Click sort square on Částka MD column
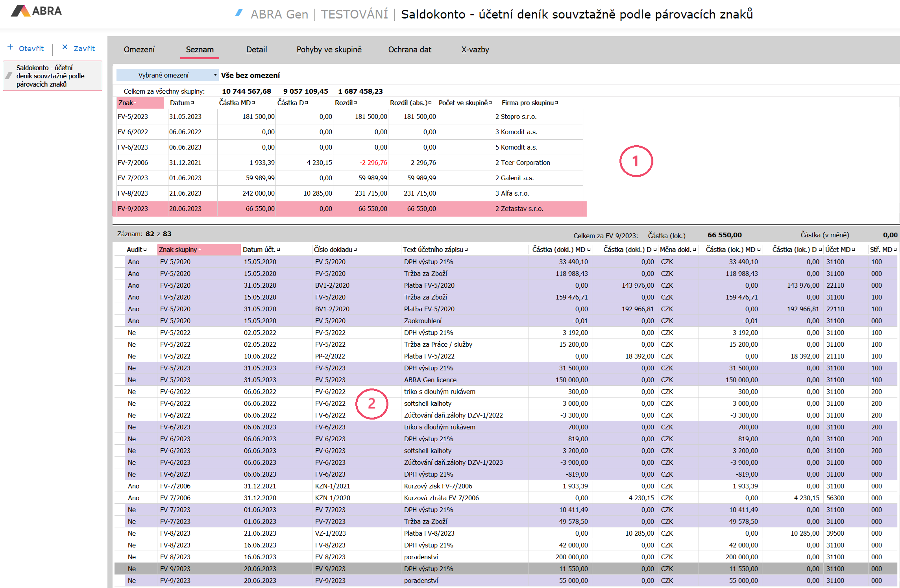 253,103
